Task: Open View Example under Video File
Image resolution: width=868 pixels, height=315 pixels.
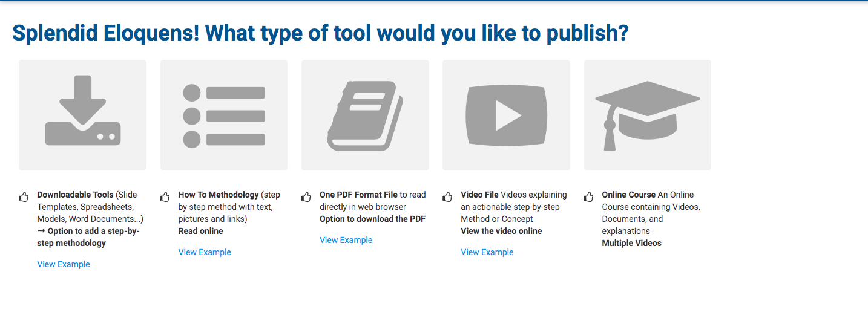Action: tap(487, 252)
